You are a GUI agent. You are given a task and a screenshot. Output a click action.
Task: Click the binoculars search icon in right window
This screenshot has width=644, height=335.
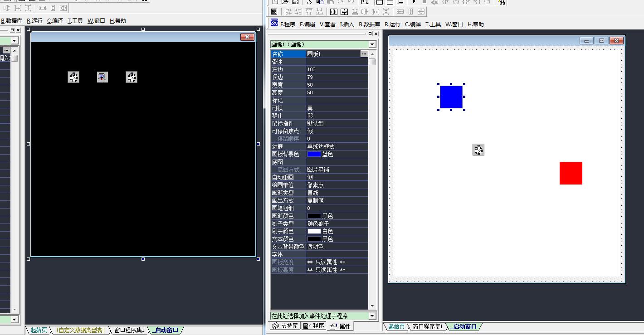pos(502,2)
